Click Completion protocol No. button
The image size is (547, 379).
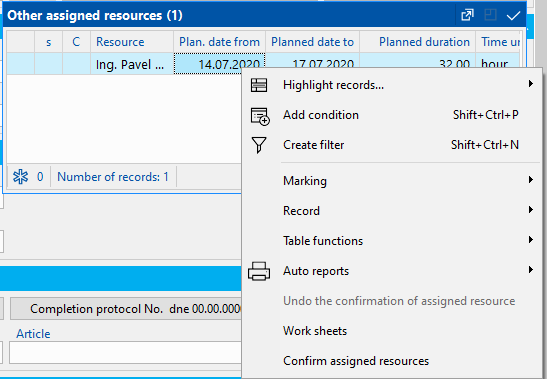point(126,309)
